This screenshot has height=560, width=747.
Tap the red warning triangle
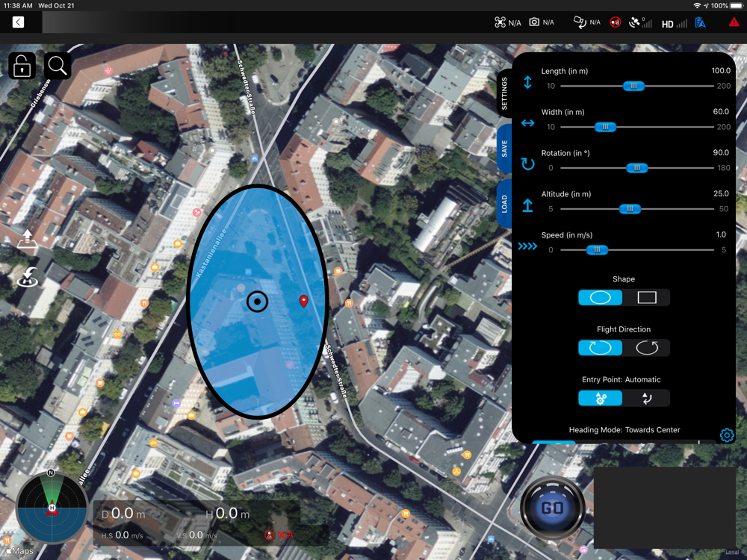(734, 22)
